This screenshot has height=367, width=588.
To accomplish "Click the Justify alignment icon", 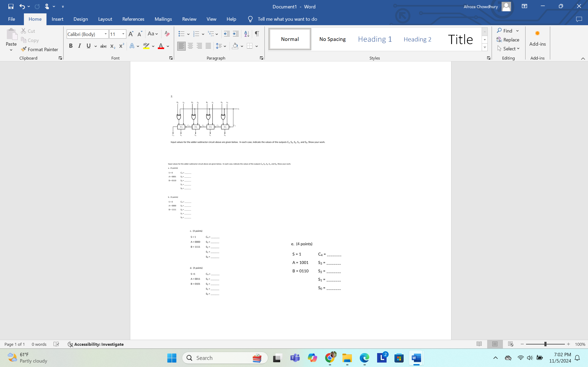I will pos(208,46).
